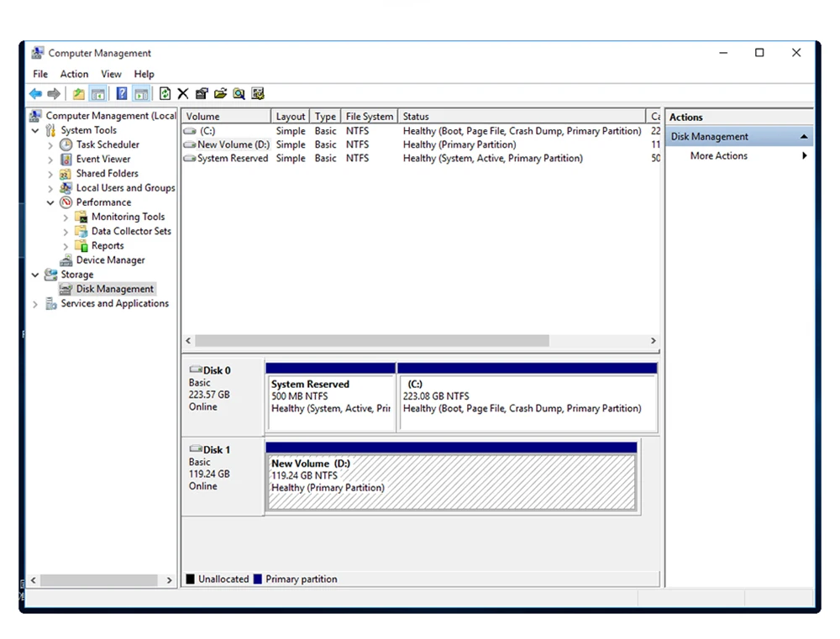Select the New Volume (D:) partition block
This screenshot has width=840, height=639.
point(451,483)
